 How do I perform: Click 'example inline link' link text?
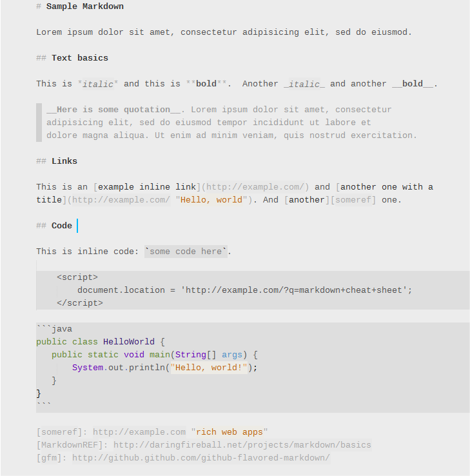[147, 187]
